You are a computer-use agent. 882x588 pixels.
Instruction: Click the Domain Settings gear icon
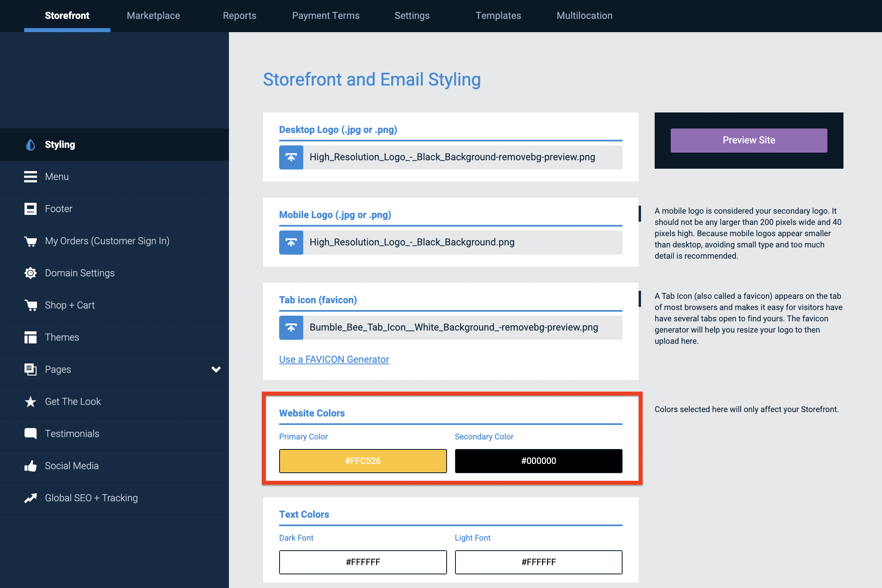click(31, 273)
